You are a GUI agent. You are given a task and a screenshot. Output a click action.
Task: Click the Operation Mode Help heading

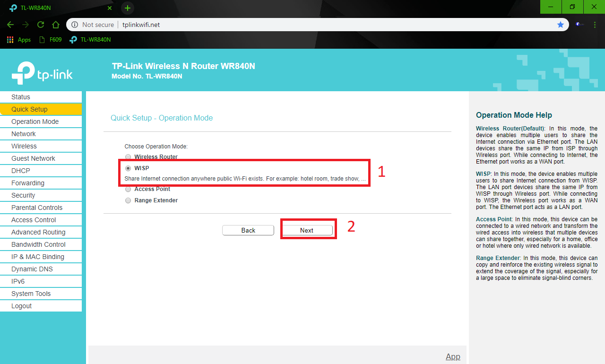pyautogui.click(x=514, y=115)
